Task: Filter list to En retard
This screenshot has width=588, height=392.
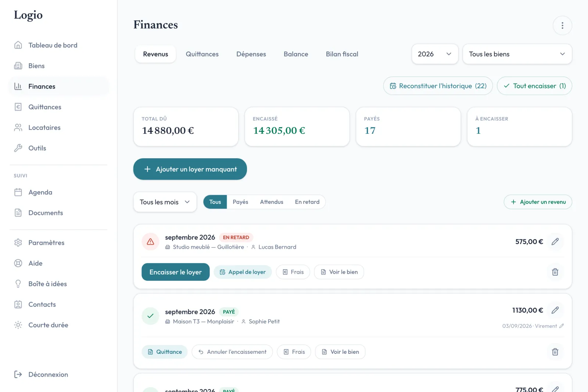Action: coord(307,202)
